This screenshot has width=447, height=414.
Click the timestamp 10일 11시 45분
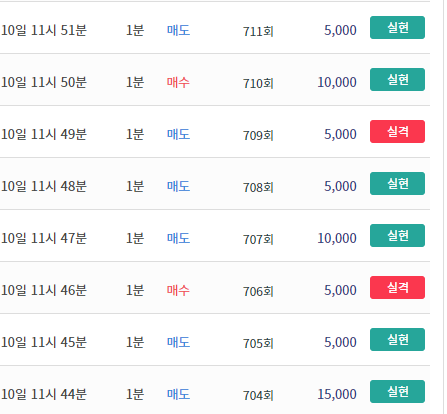click(44, 342)
